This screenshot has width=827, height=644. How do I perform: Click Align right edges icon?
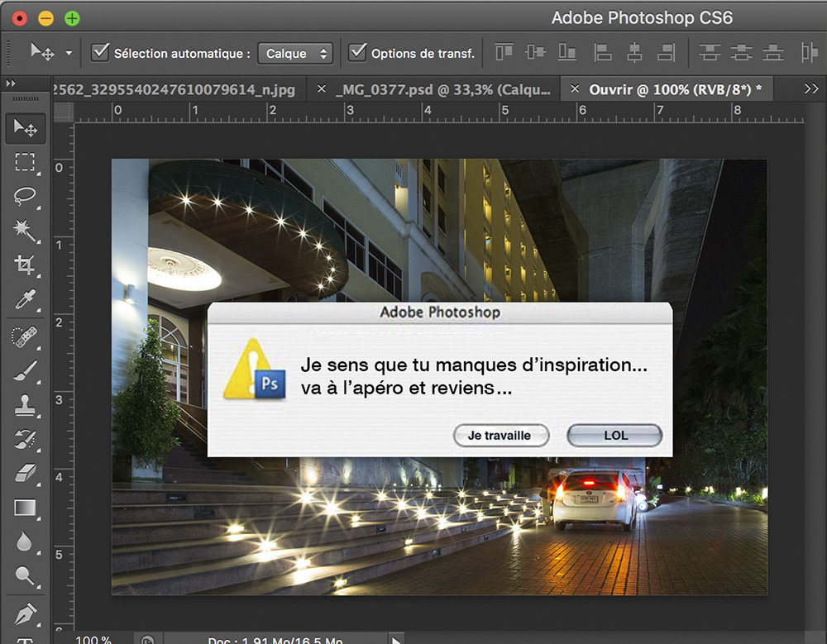(666, 52)
